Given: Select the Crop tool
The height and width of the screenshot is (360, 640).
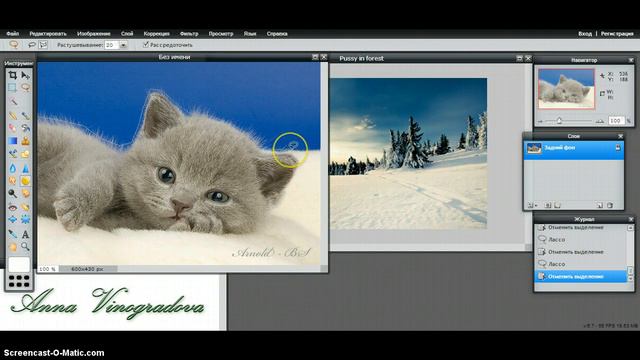Looking at the screenshot, I should 13,75.
